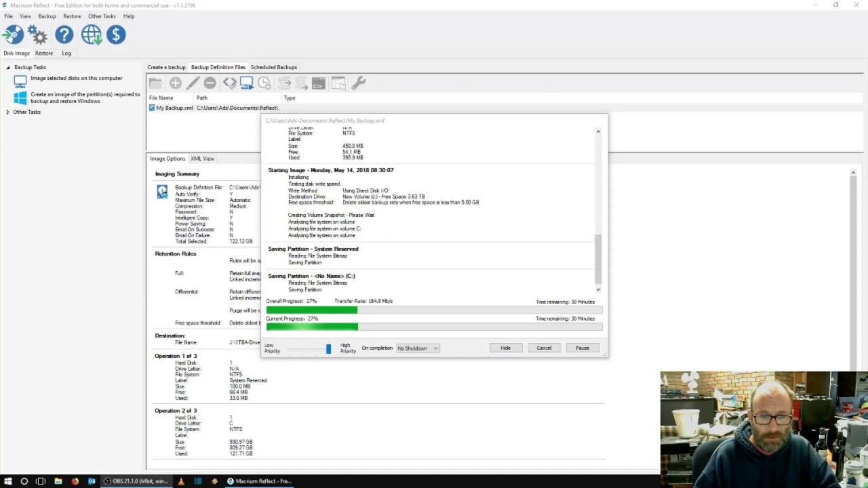868x488 pixels.
Task: Click the Current Progress bar
Action: pyautogui.click(x=434, y=327)
